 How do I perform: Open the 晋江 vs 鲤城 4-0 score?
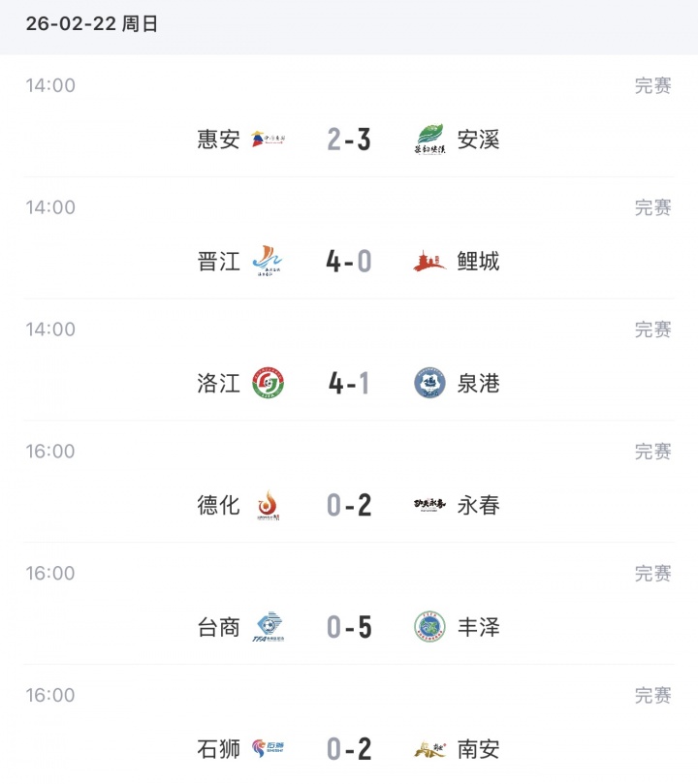coord(349,262)
